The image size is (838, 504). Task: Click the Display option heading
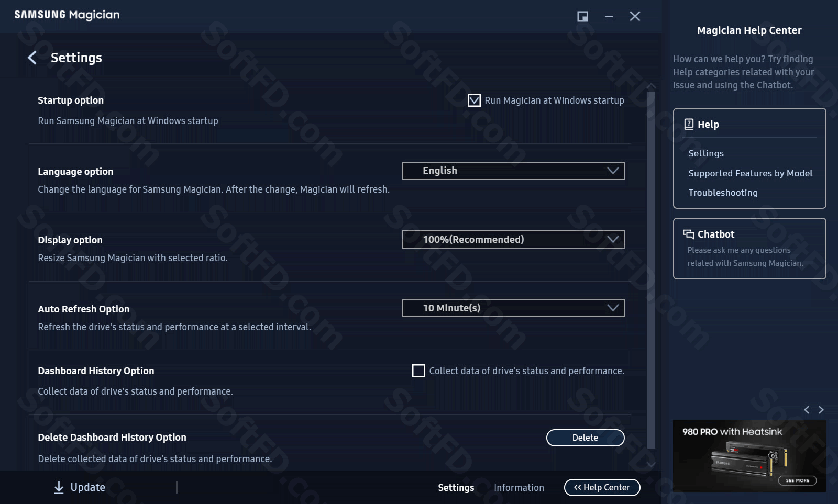pyautogui.click(x=70, y=240)
